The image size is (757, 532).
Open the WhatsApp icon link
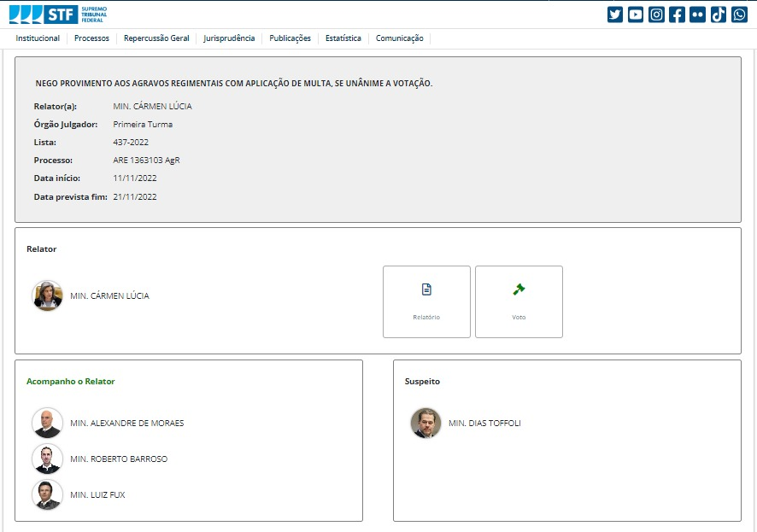pyautogui.click(x=739, y=15)
